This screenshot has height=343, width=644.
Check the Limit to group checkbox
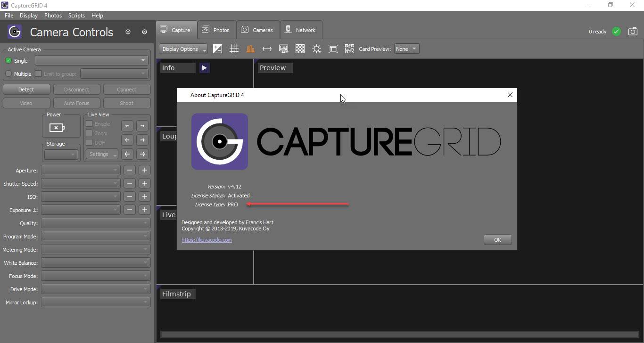[x=38, y=74]
